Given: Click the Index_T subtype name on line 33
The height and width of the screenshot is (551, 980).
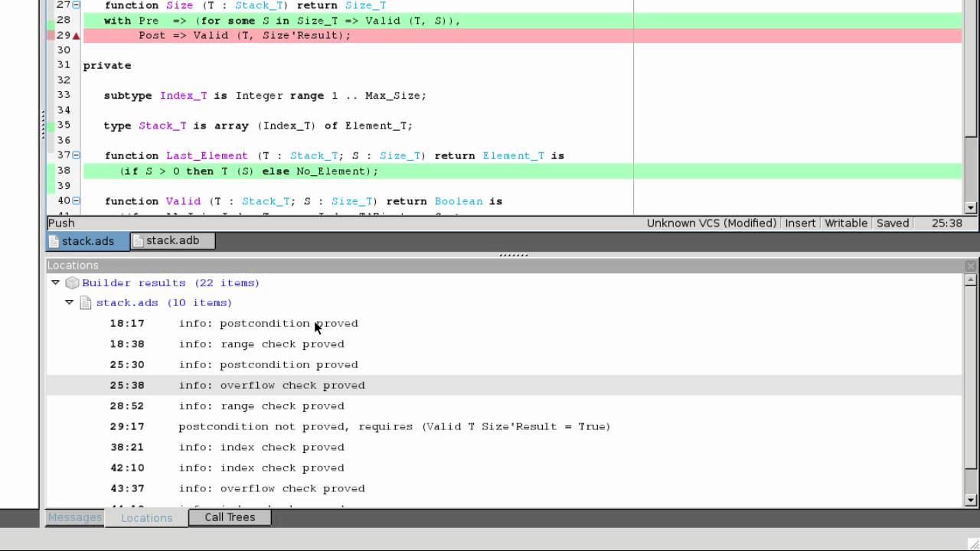Looking at the screenshot, I should [183, 96].
